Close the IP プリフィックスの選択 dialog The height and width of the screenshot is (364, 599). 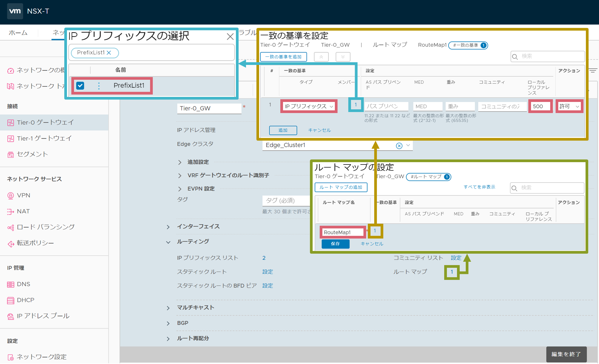230,36
